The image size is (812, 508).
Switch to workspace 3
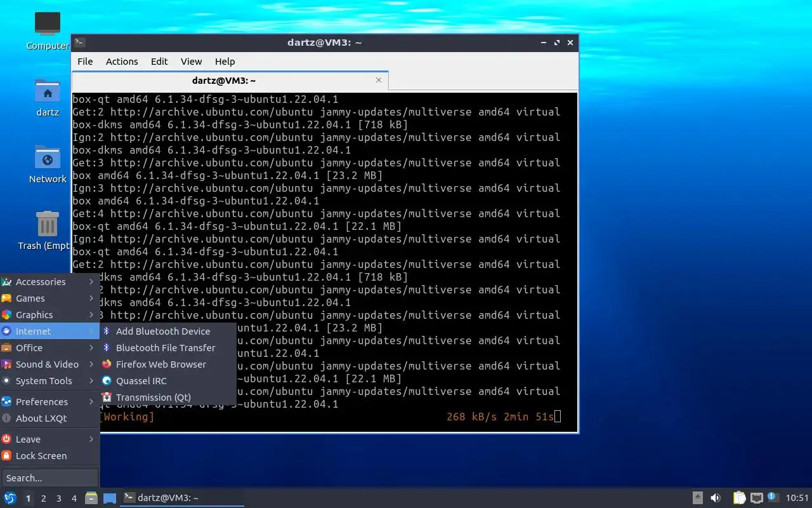[x=58, y=498]
